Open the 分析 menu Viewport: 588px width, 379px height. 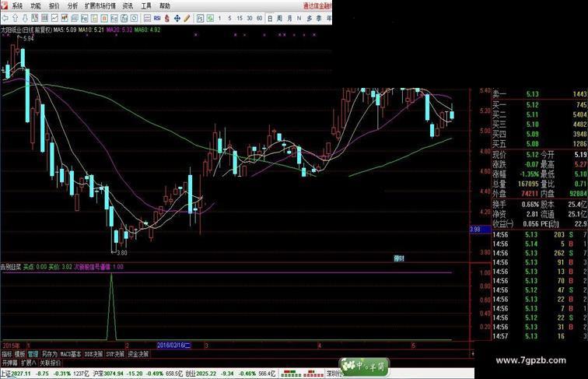click(72, 5)
